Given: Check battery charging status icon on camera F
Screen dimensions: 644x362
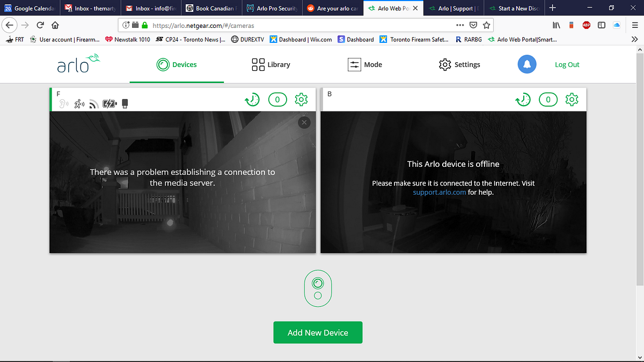Looking at the screenshot, I should click(109, 103).
